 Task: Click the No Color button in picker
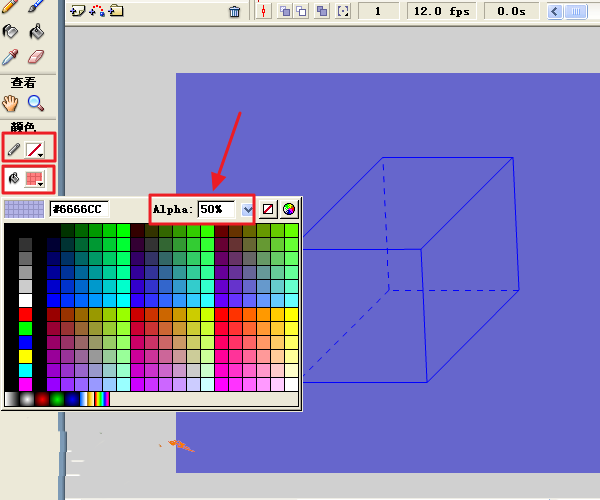pos(268,209)
